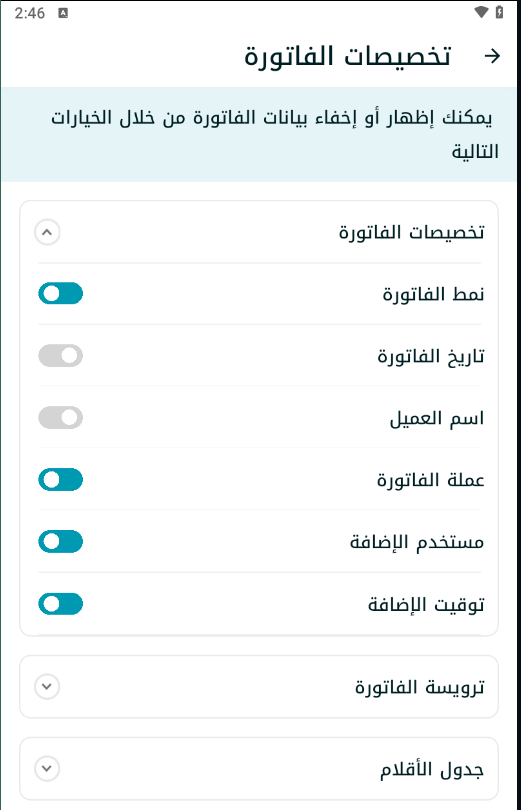
Task: Enable اسم العميل switch
Action: coord(60,417)
